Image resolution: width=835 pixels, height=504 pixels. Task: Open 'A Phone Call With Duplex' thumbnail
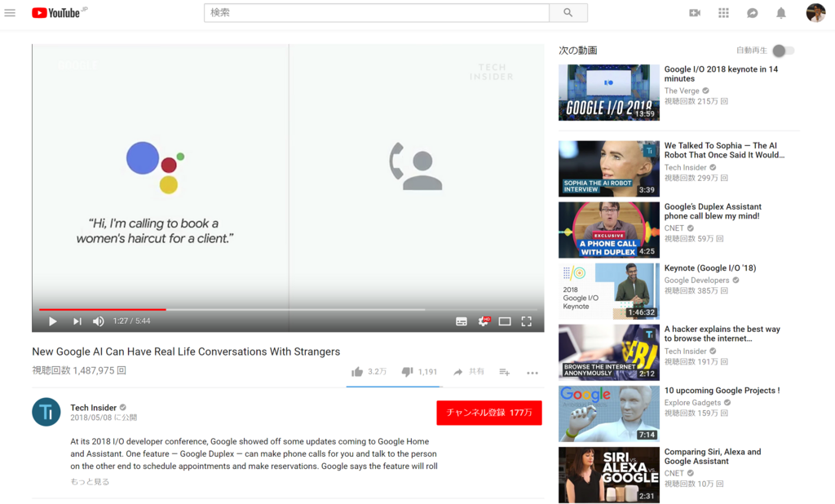click(608, 230)
